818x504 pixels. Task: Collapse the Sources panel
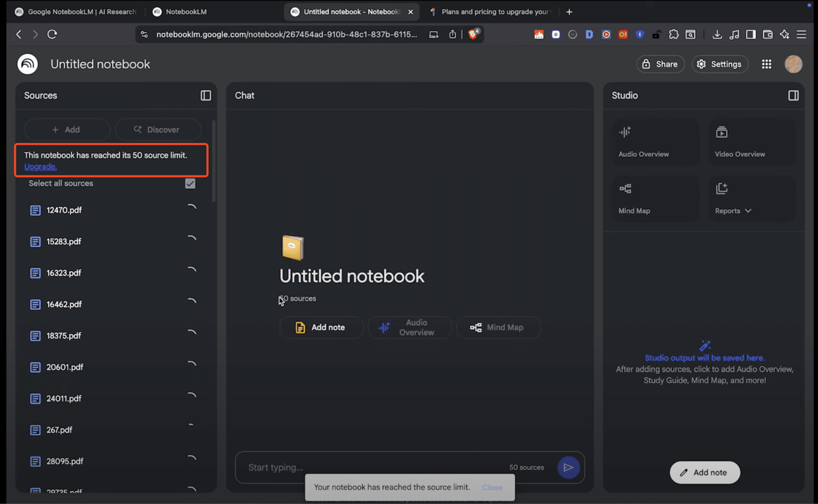[206, 95]
